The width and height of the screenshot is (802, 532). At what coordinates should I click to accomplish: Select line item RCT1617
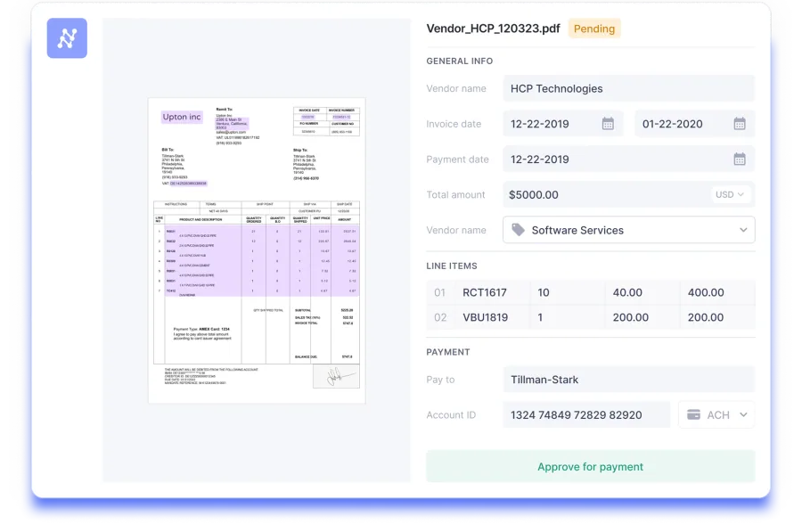click(485, 292)
